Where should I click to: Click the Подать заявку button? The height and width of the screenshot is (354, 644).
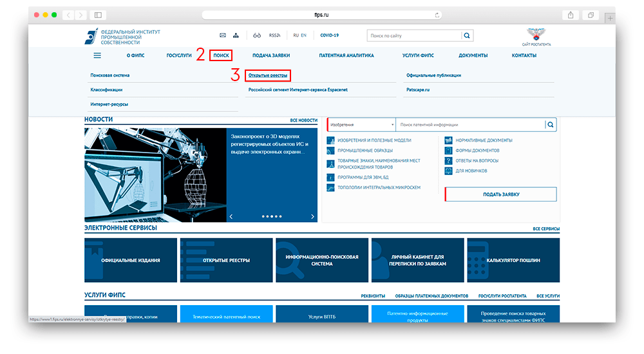coord(500,194)
